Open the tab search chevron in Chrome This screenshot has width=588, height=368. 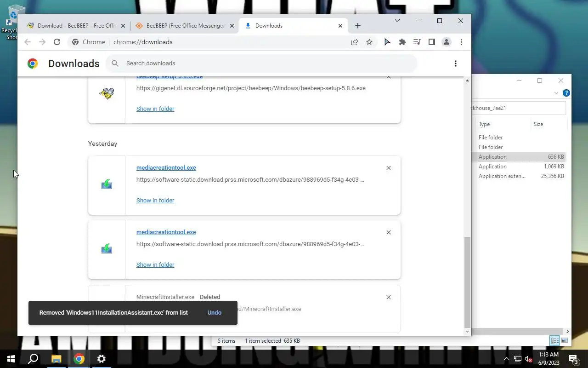coord(397,21)
